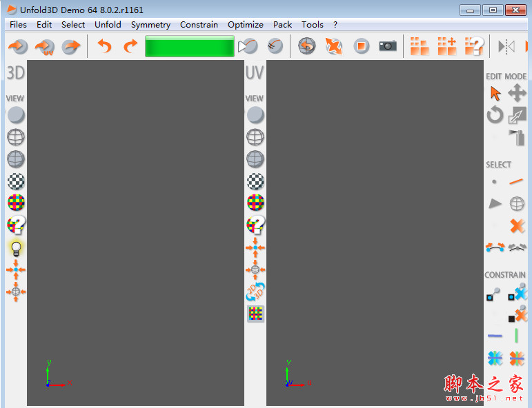The width and height of the screenshot is (532, 408).
Task: Open the Select menu
Action: coord(73,25)
